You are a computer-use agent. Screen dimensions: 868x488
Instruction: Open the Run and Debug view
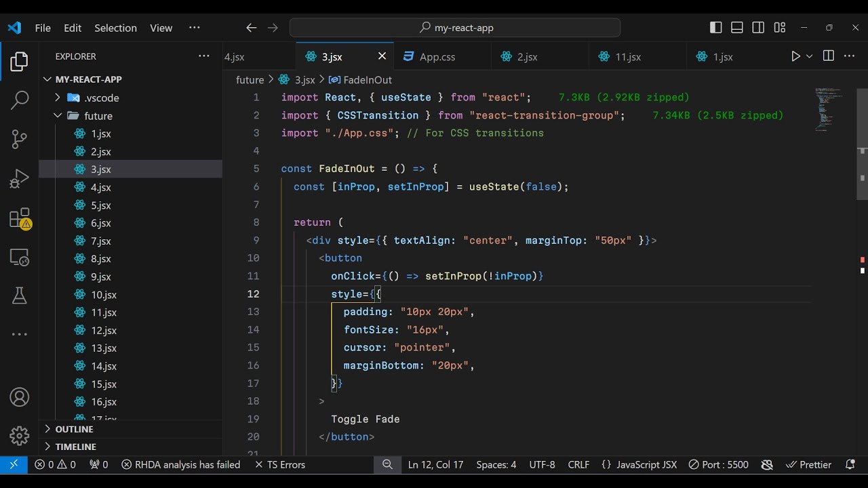click(19, 179)
